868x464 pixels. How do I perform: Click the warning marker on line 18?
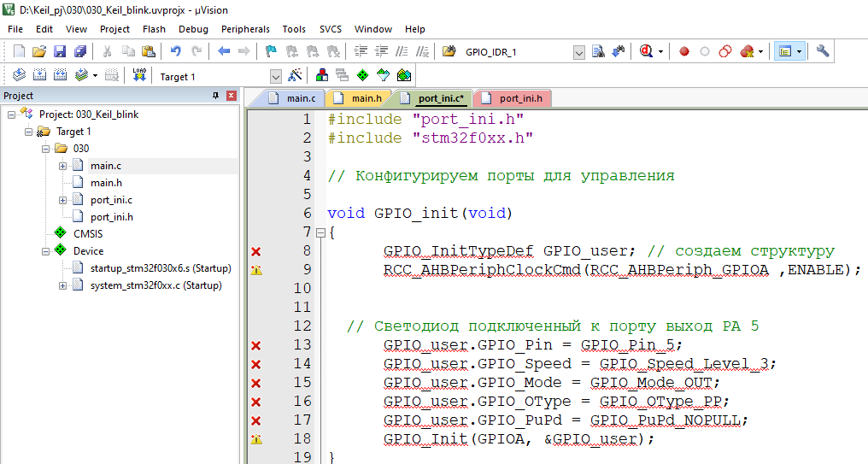pos(255,439)
